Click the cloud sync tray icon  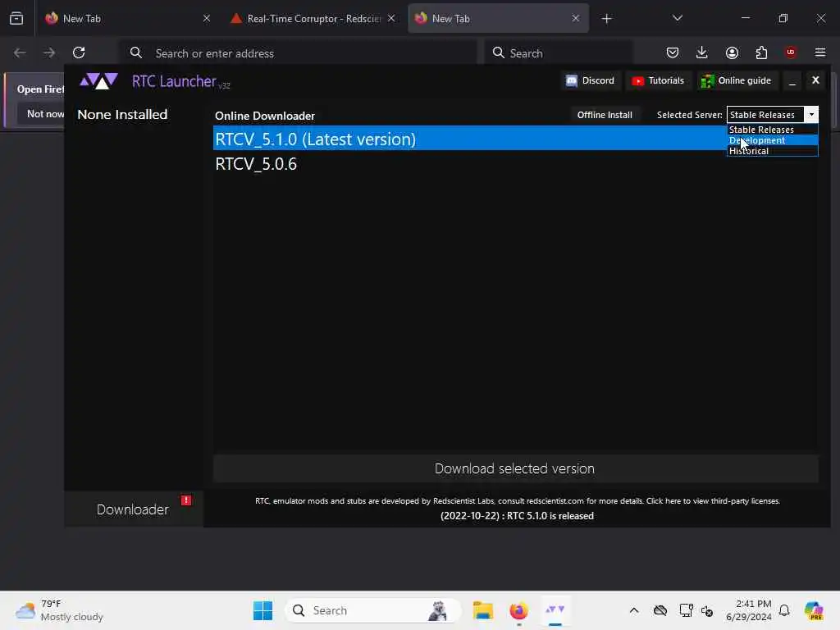point(660,610)
